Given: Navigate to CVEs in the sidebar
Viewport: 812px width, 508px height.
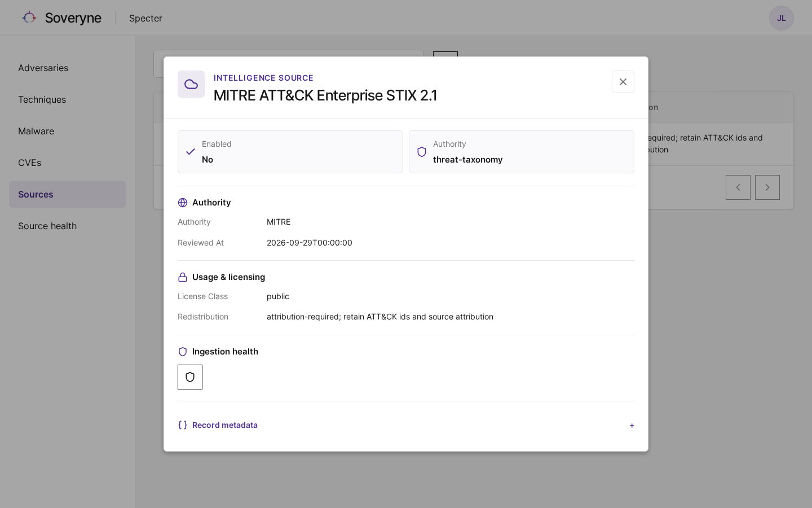Looking at the screenshot, I should pos(67,163).
